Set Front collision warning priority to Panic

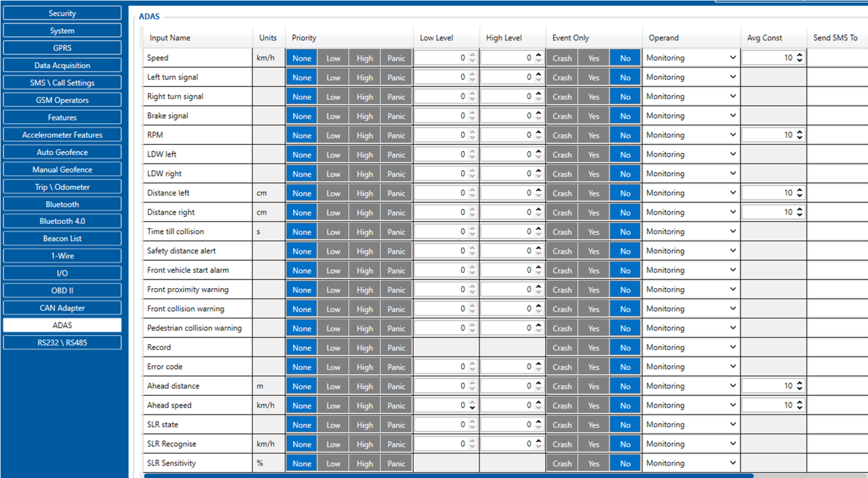click(x=396, y=308)
